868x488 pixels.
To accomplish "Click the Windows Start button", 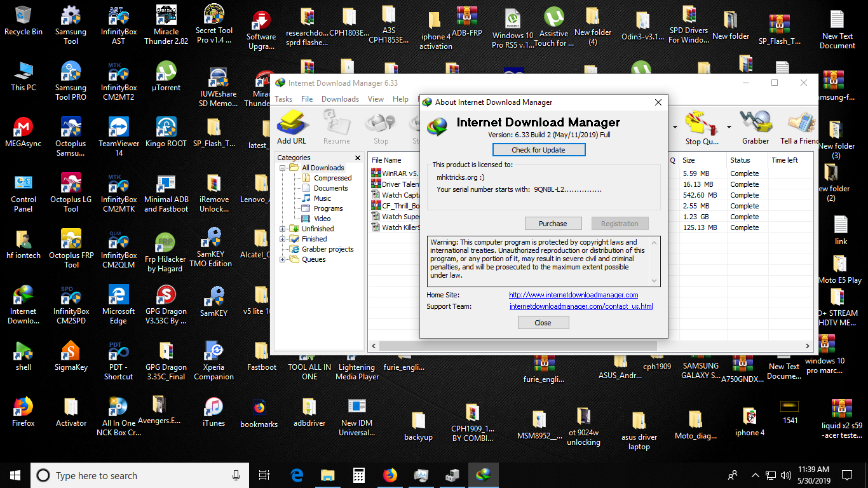I will (x=15, y=475).
